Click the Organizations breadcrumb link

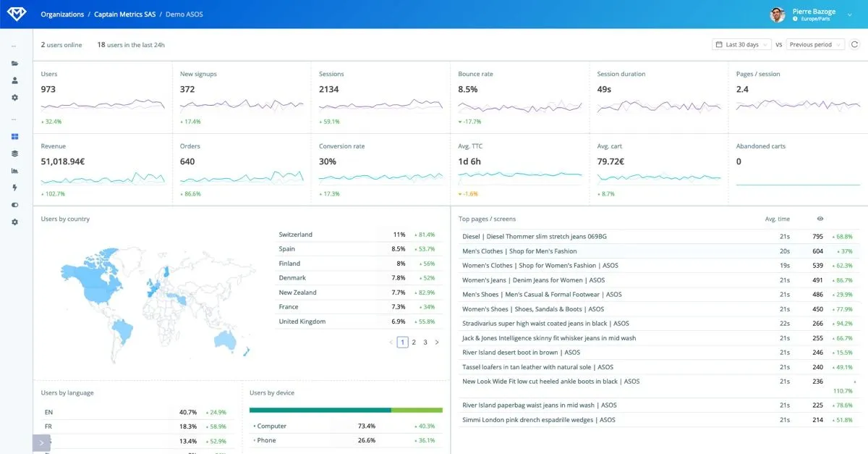[62, 14]
